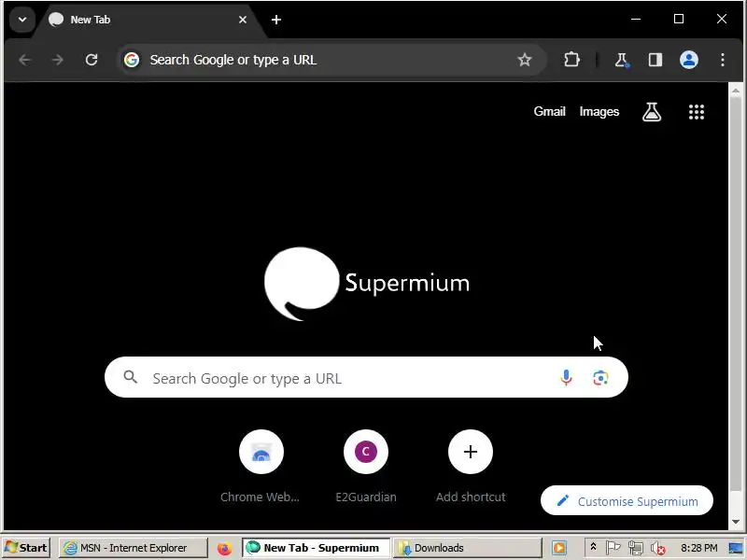This screenshot has width=747, height=560.
Task: Open the muted volume tray icon
Action: [x=658, y=549]
